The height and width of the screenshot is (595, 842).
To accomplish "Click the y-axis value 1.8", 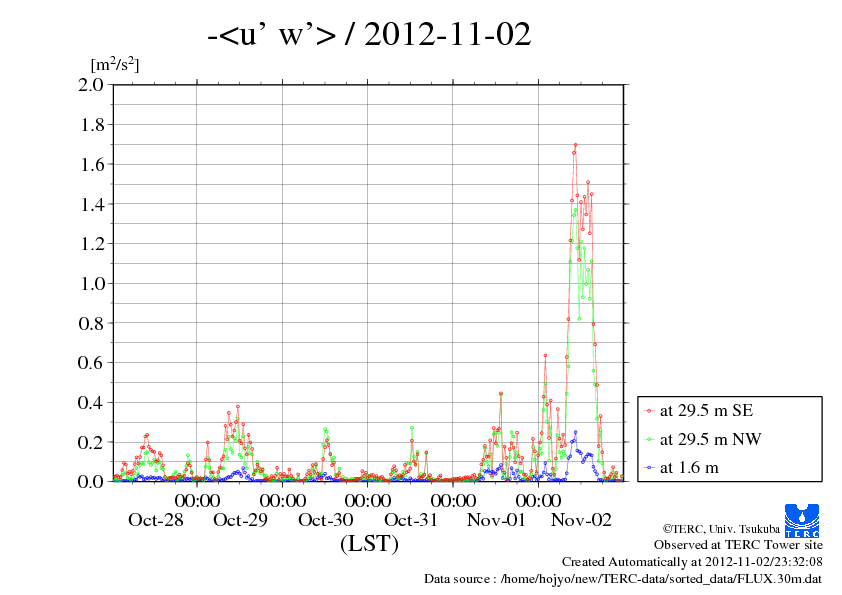I will pos(92,125).
